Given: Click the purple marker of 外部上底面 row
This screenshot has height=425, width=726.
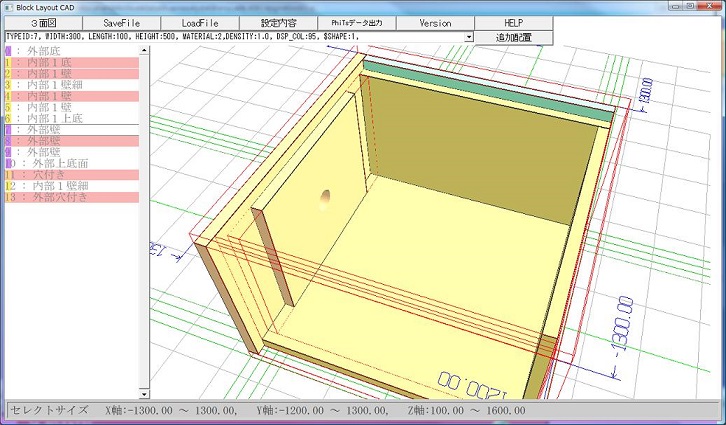Looking at the screenshot, I should pos(10,163).
